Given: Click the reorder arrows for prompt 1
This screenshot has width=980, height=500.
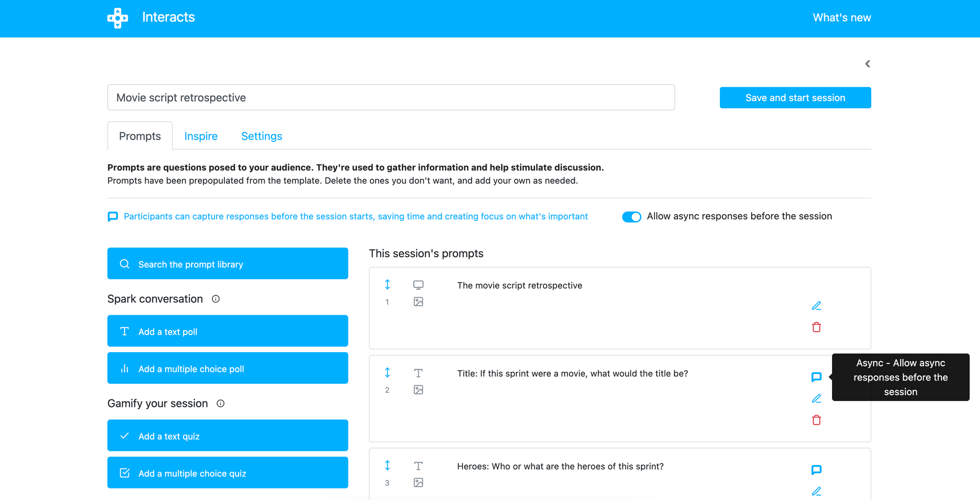Looking at the screenshot, I should 387,285.
